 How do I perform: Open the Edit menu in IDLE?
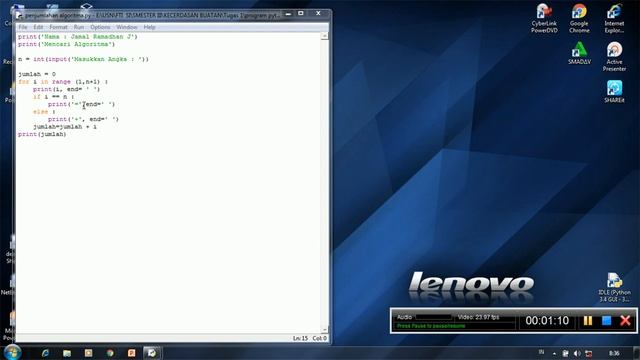pyautogui.click(x=38, y=27)
